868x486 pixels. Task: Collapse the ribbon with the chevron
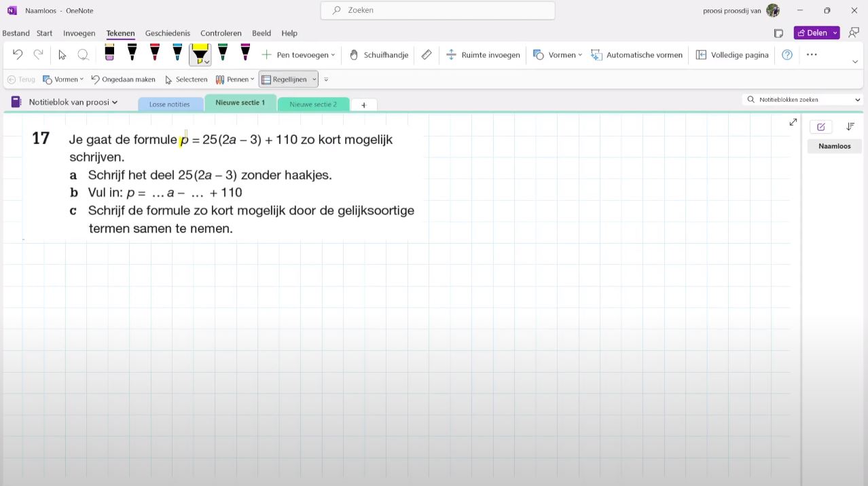click(855, 62)
